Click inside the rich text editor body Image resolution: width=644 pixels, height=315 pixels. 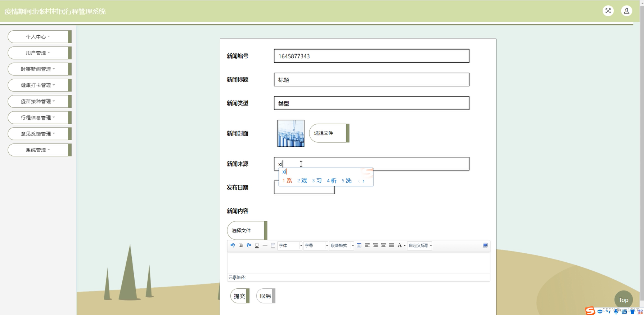(x=359, y=262)
